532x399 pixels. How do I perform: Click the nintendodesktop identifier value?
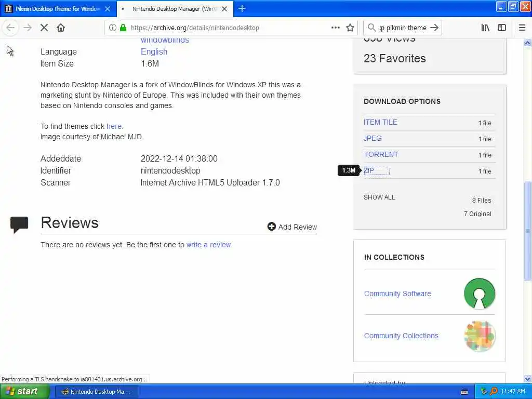pos(170,170)
